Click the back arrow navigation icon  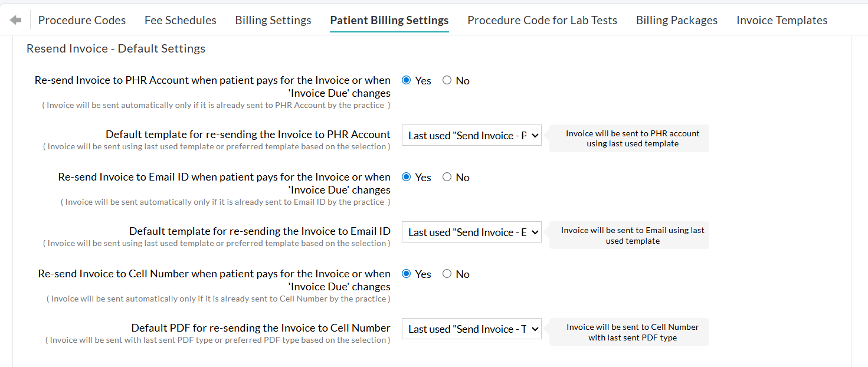pyautogui.click(x=15, y=19)
